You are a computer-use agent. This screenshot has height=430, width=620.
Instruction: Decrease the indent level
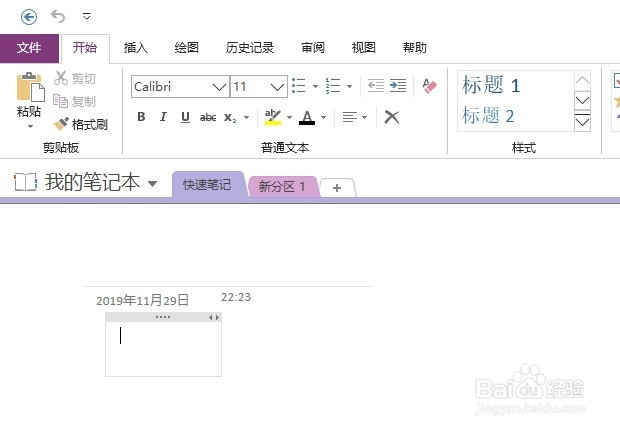click(x=376, y=86)
